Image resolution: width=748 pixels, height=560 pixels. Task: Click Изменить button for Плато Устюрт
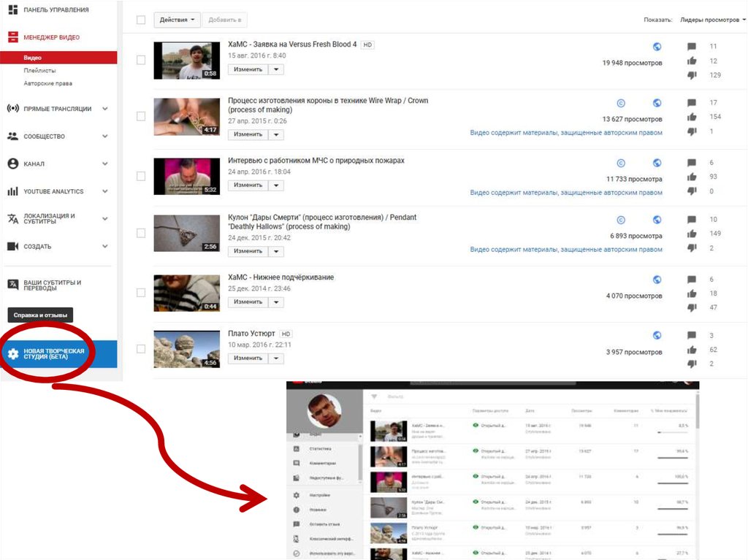tap(248, 358)
